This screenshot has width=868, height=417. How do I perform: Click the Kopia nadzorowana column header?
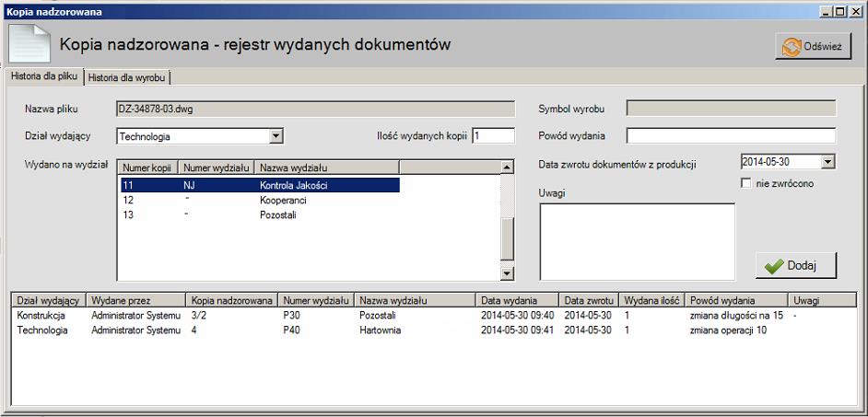point(232,300)
